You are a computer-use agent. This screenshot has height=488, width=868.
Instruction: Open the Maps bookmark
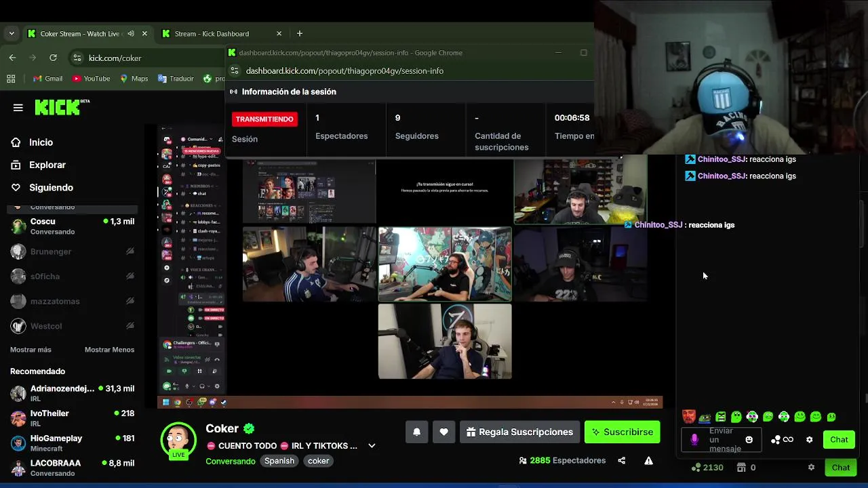[x=134, y=79]
